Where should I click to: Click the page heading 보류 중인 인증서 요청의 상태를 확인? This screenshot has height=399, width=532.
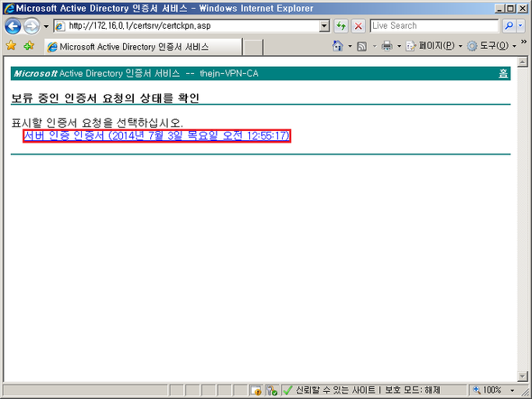point(105,98)
